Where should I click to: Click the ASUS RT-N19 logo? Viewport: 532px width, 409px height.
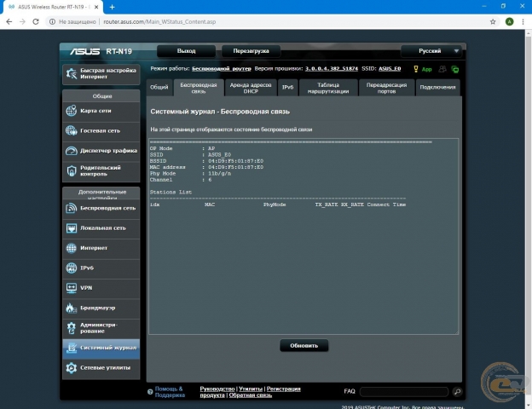click(101, 51)
